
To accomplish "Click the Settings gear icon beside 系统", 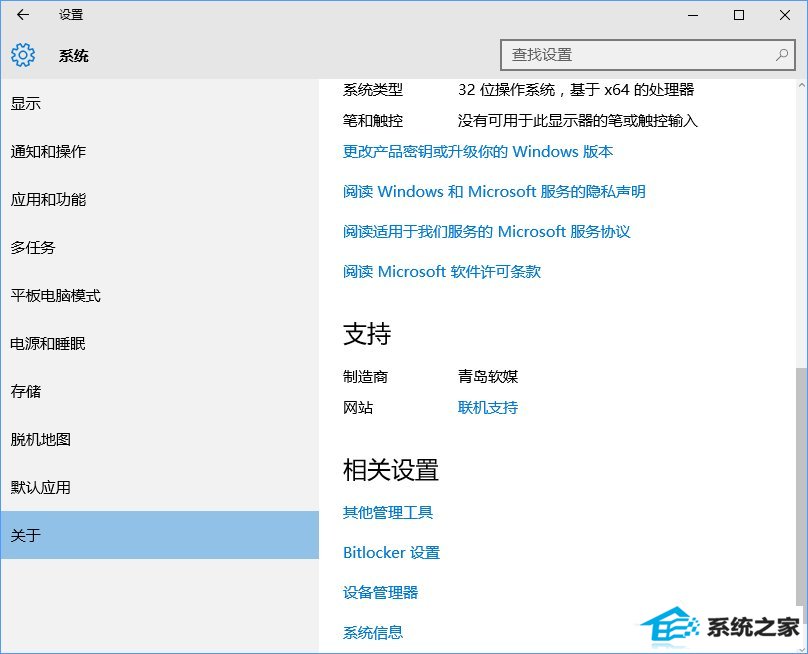I will coord(23,55).
